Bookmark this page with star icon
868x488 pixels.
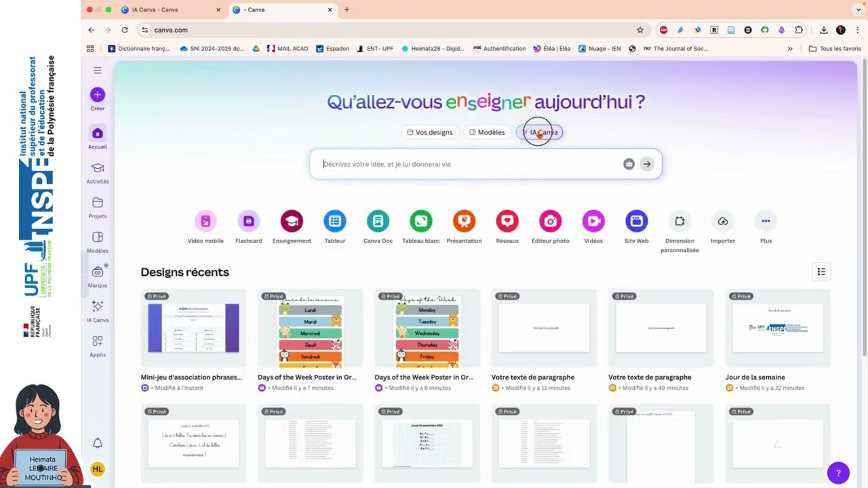coord(639,30)
